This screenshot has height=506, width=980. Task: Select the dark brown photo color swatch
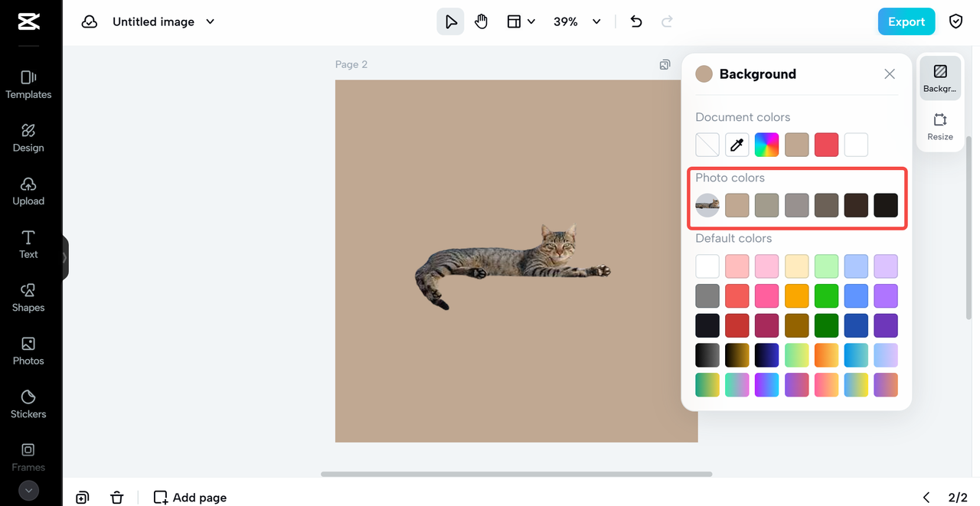(x=857, y=205)
